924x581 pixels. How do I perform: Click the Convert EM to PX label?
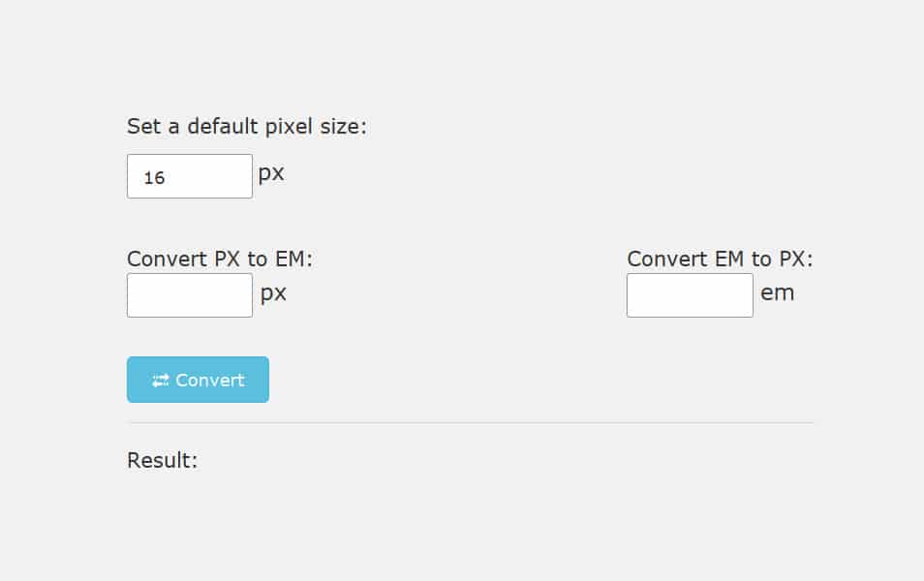(721, 259)
